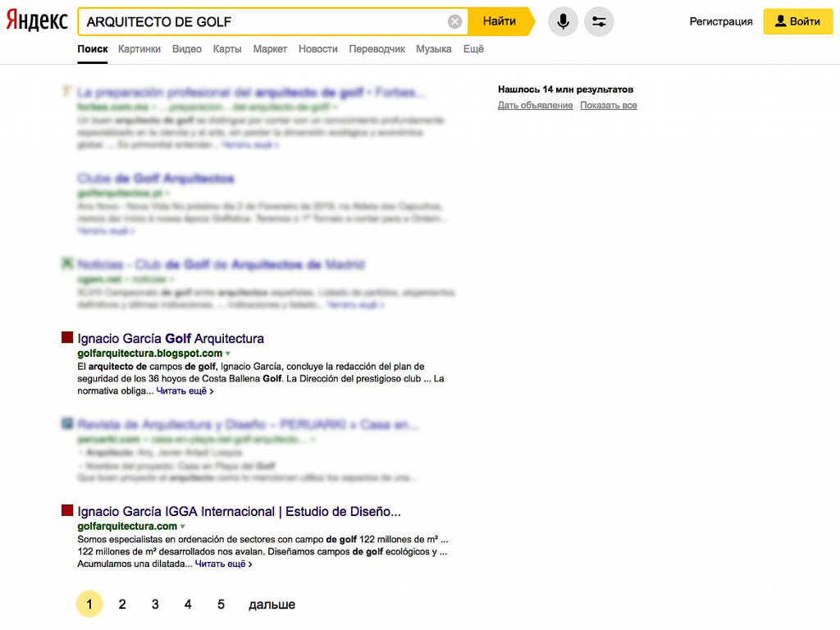Click the Yandex logo
This screenshot has width=840, height=630.
click(x=37, y=21)
